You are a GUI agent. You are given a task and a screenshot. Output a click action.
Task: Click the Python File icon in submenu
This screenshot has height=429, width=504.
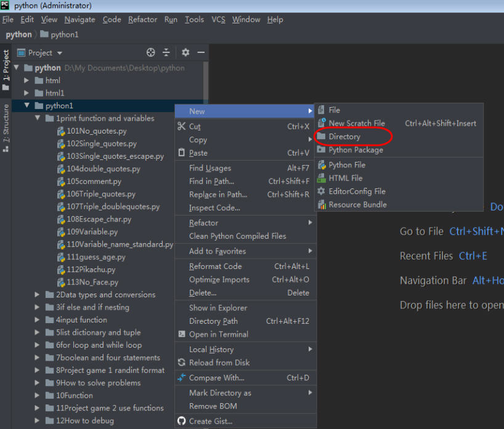(322, 165)
